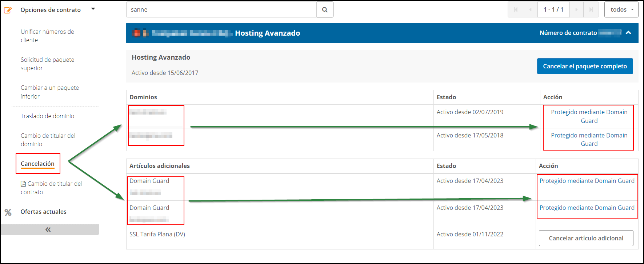Click Domain Guard link for 02/07/2019 domain
This screenshot has height=264, width=644.
pyautogui.click(x=589, y=116)
